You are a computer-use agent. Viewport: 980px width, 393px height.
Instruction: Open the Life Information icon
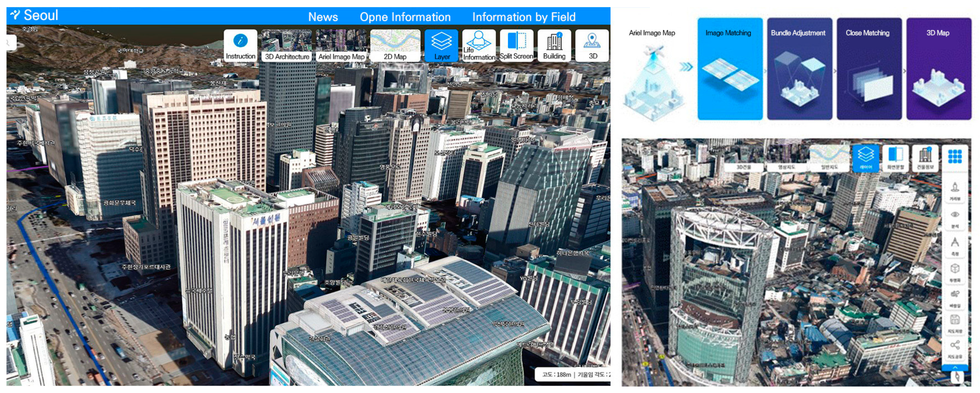click(x=478, y=41)
